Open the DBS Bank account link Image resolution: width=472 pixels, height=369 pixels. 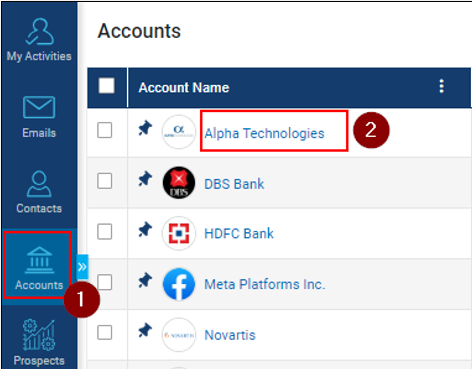tap(234, 184)
